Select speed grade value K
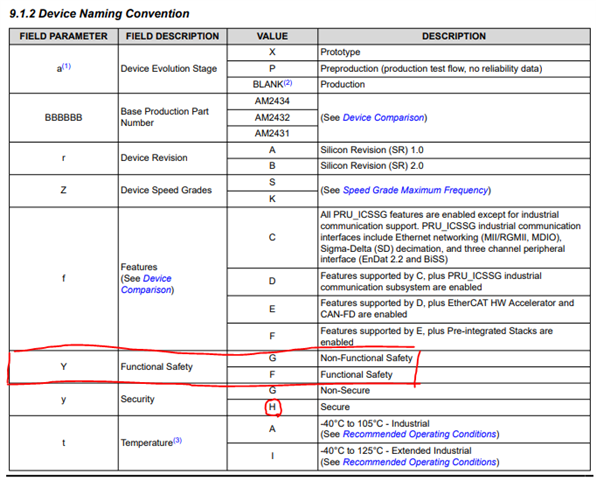Image resolution: width=596 pixels, height=480 pixels. tap(272, 199)
